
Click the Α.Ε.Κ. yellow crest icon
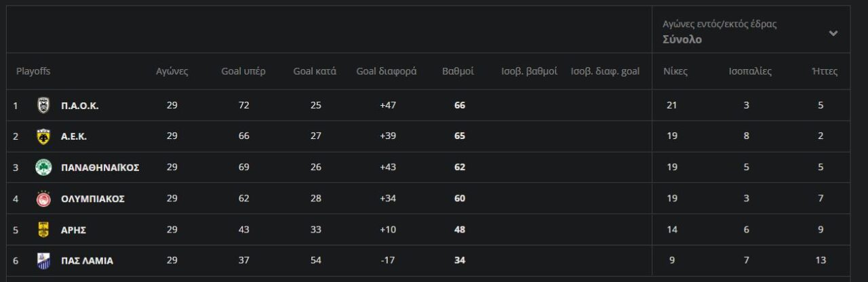coord(43,136)
